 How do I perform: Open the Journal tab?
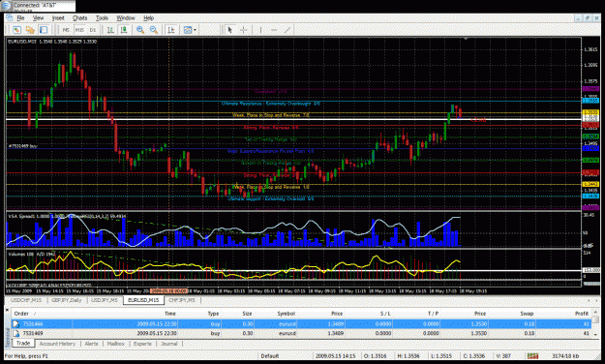[x=169, y=343]
